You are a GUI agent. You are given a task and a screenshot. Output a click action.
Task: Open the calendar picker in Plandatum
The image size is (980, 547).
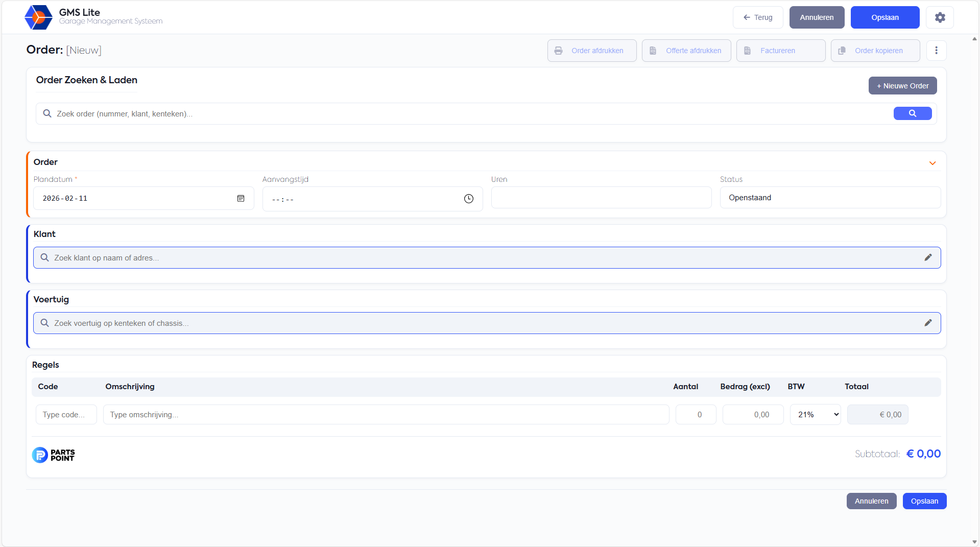pyautogui.click(x=241, y=198)
